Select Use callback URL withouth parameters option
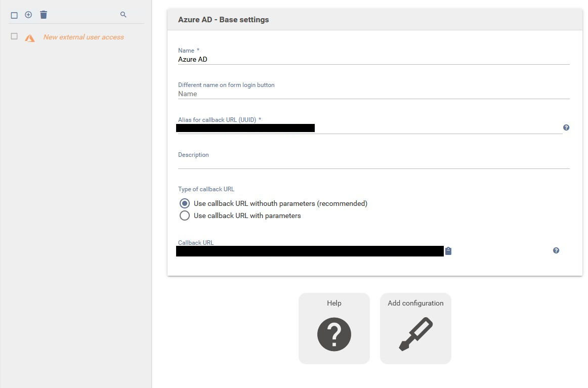Screen dimensions: 588x388 [x=185, y=203]
